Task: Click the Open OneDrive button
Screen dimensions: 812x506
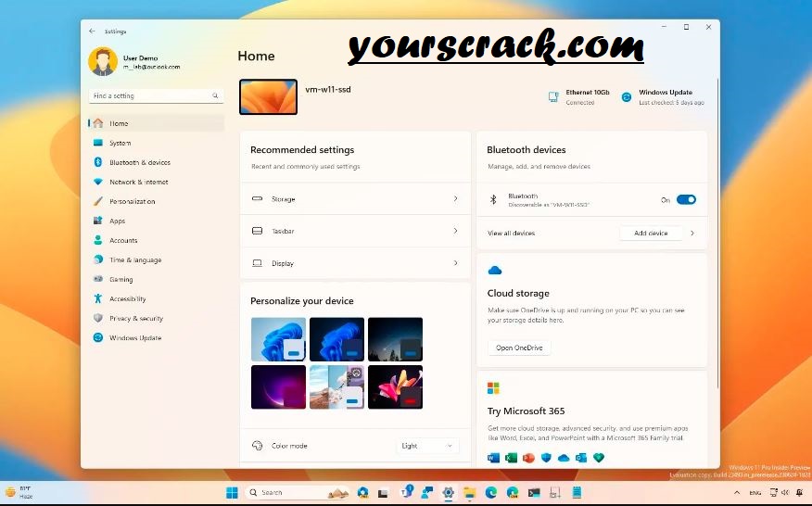Action: pos(519,348)
